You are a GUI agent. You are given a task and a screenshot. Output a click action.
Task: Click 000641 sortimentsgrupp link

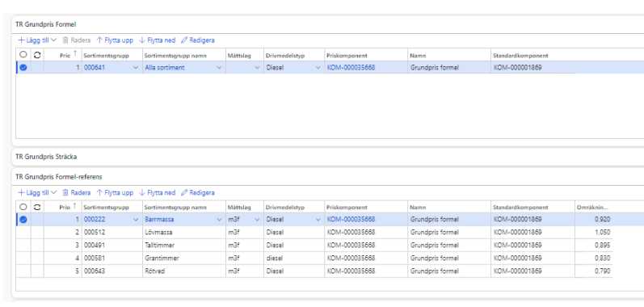(95, 68)
